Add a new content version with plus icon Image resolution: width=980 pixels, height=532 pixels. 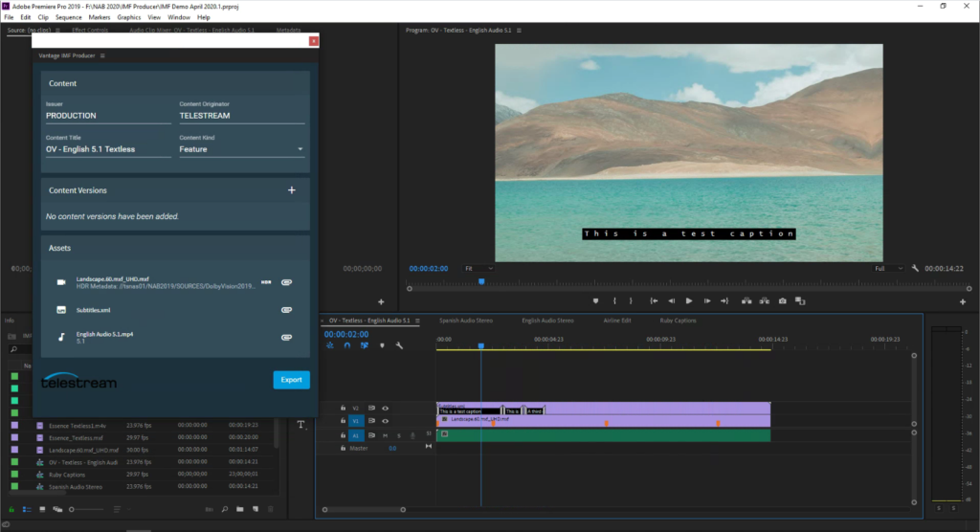point(292,190)
